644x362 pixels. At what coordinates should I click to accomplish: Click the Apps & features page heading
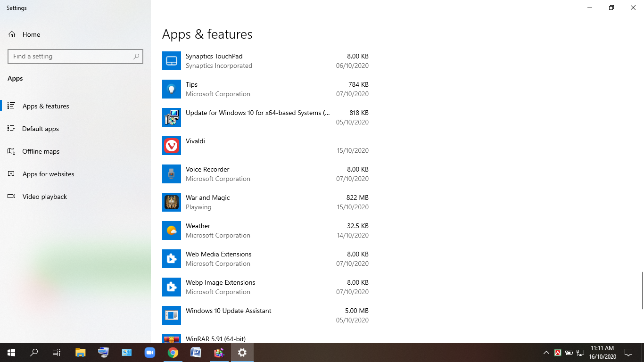tap(207, 34)
